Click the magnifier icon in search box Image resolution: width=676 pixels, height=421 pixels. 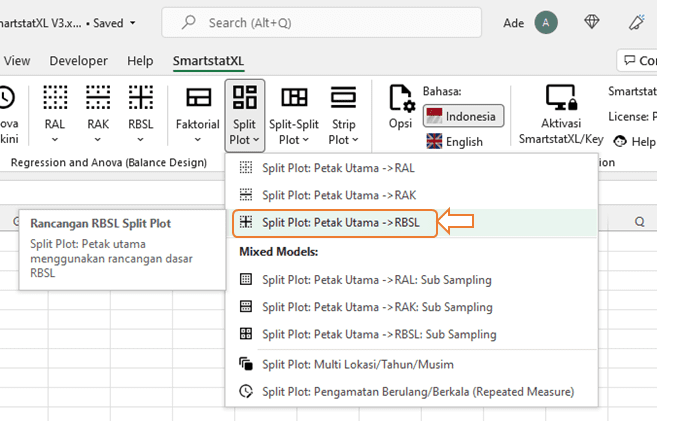point(188,22)
